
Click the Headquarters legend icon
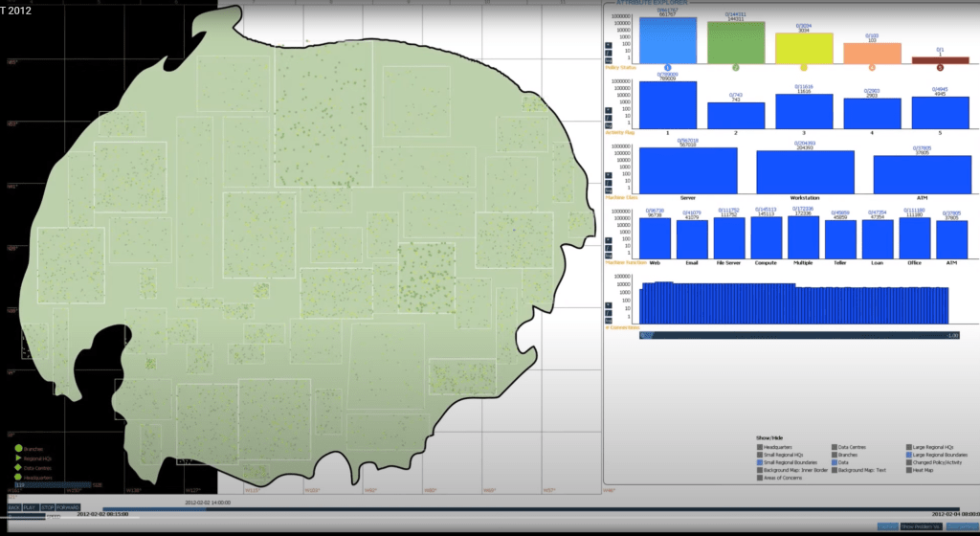pos(18,477)
